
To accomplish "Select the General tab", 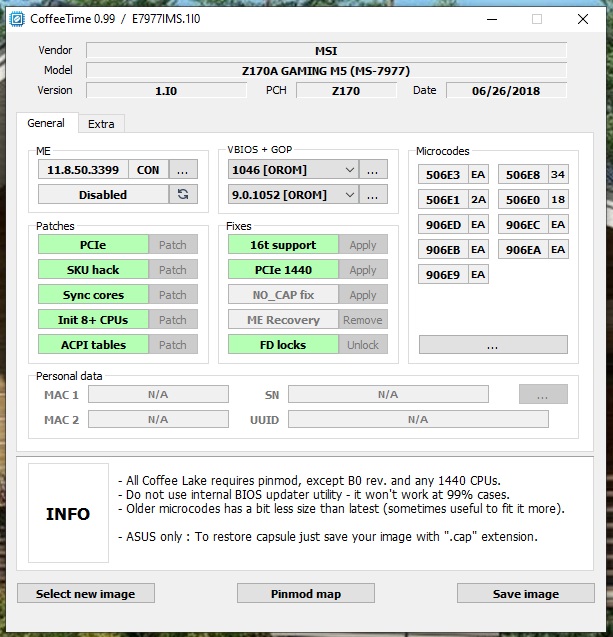I will coord(46,123).
